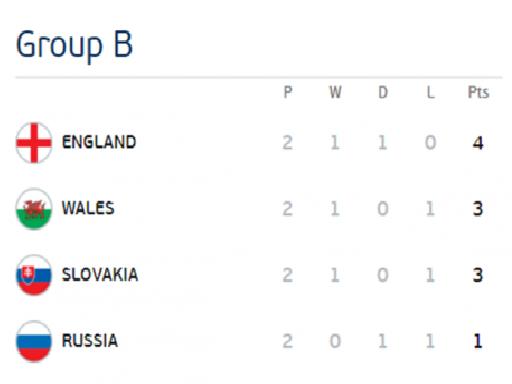Click Russia's points value 1
512x384 pixels.
[478, 341]
